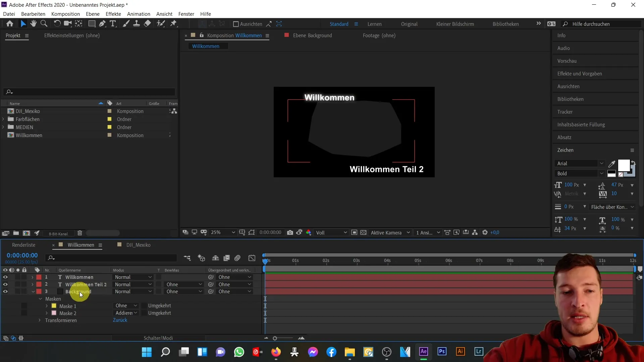Image resolution: width=644 pixels, height=362 pixels.
Task: Toggle visibility of Willkommen text layer
Action: coord(5,277)
